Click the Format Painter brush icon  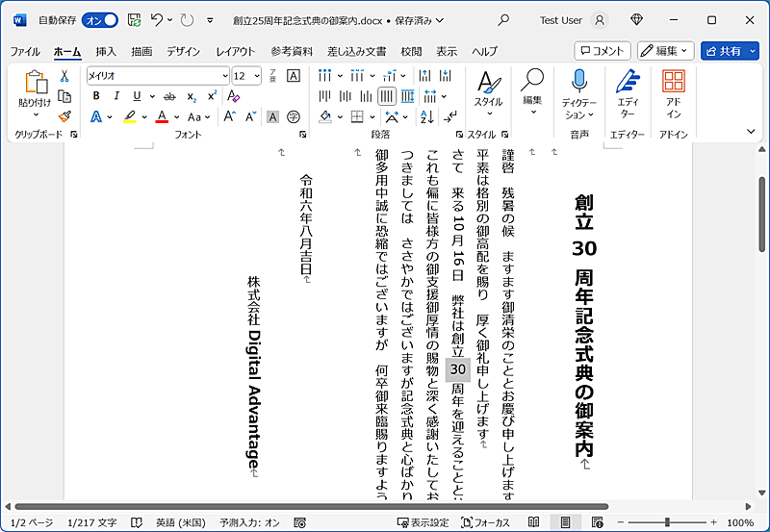pos(64,116)
